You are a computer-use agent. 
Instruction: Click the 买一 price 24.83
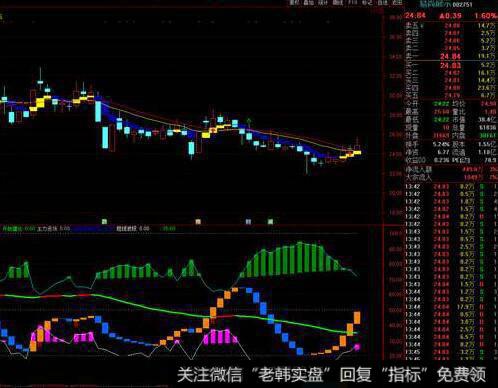click(x=450, y=65)
